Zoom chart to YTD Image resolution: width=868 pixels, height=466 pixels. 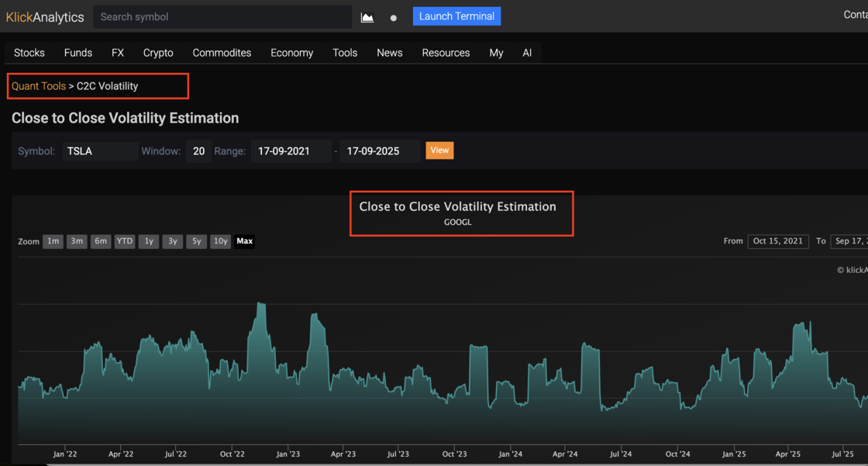pyautogui.click(x=125, y=241)
